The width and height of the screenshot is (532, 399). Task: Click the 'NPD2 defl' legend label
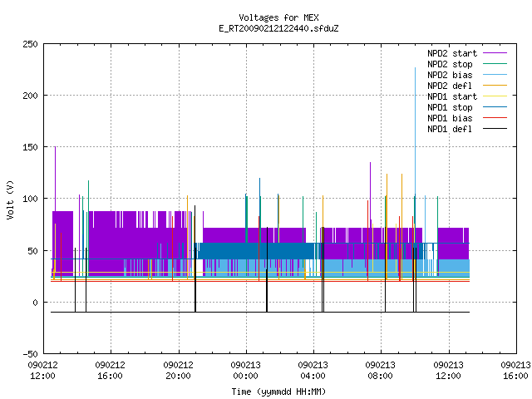point(450,86)
